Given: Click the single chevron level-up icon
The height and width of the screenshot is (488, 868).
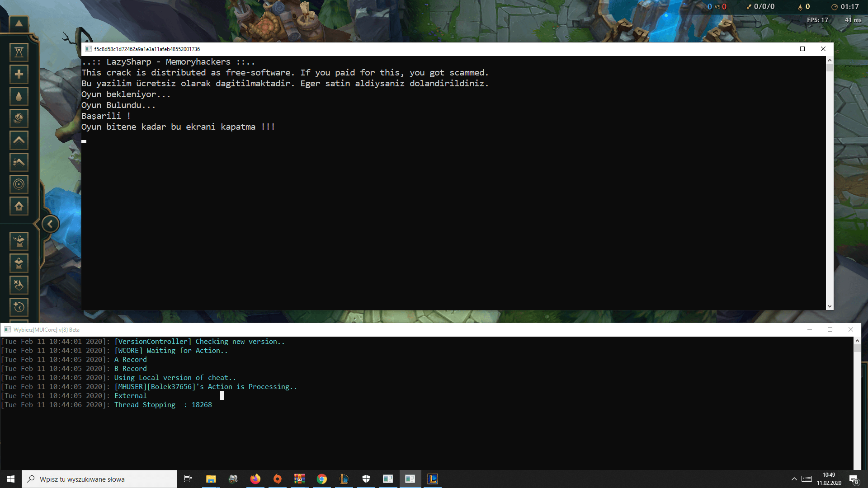Looking at the screenshot, I should coord(19,140).
